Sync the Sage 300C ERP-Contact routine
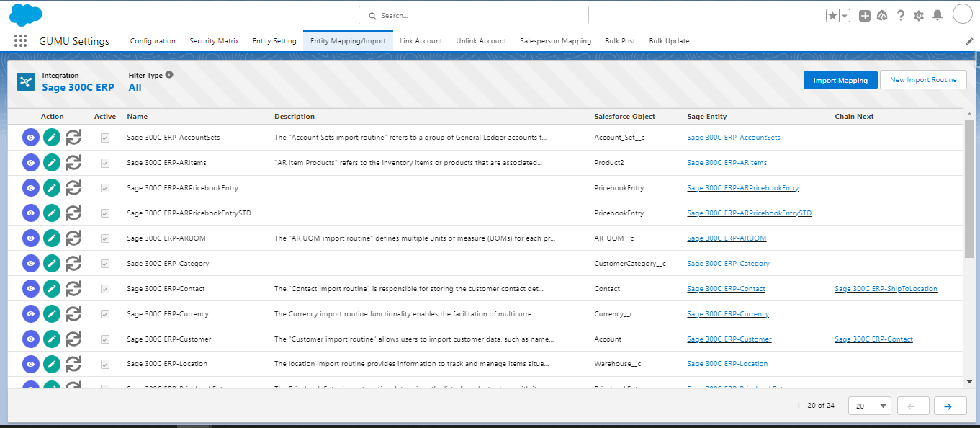This screenshot has height=428, width=980. (x=73, y=289)
